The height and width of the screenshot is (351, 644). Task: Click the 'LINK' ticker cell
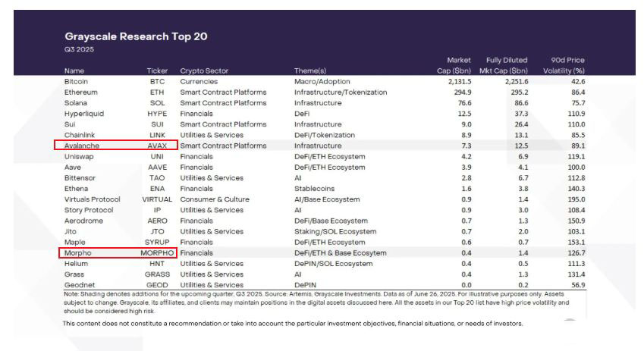(x=157, y=135)
